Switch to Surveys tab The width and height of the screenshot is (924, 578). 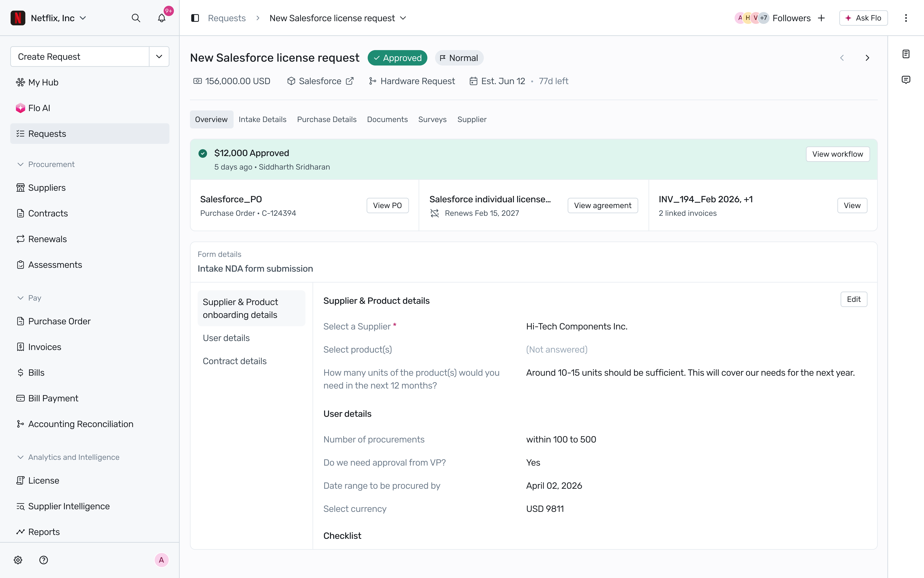(432, 119)
